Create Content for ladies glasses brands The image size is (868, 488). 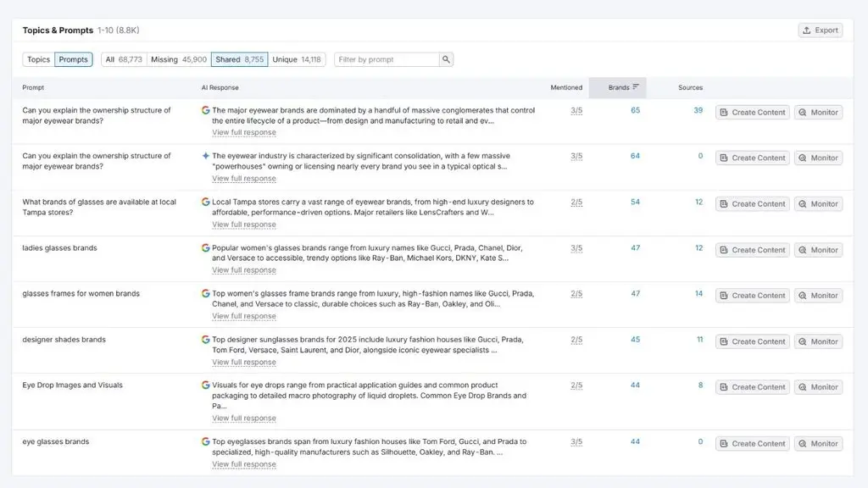pyautogui.click(x=753, y=250)
